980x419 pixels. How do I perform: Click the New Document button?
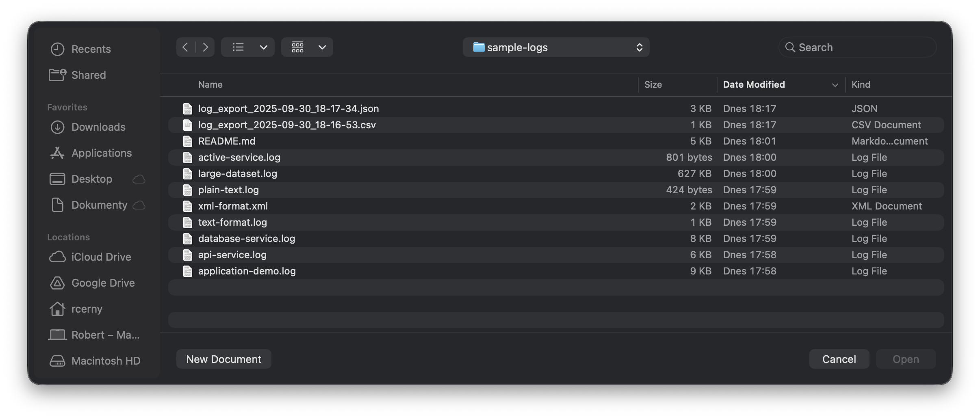pos(223,359)
